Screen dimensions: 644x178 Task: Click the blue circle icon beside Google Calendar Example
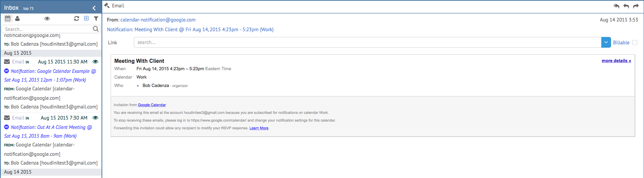(x=6, y=71)
